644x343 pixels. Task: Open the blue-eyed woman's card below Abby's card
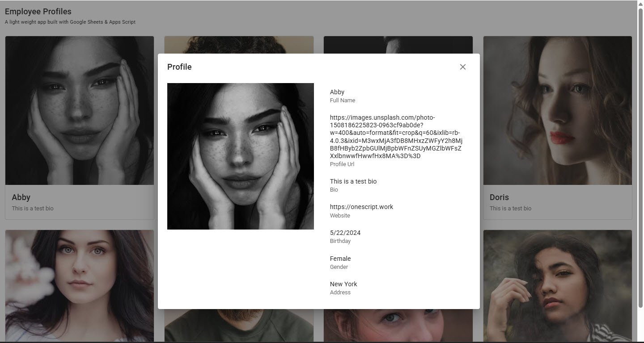[80, 286]
